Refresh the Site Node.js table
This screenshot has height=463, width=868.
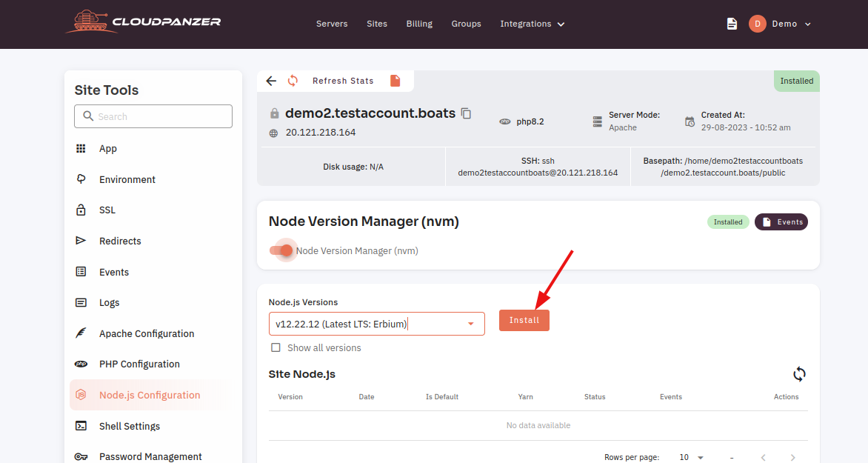click(799, 374)
